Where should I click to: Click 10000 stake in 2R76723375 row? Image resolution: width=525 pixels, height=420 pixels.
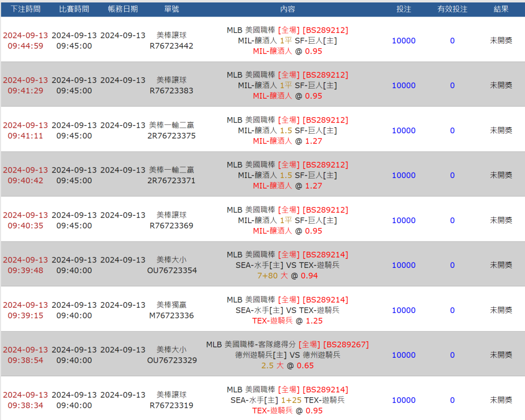[403, 131]
